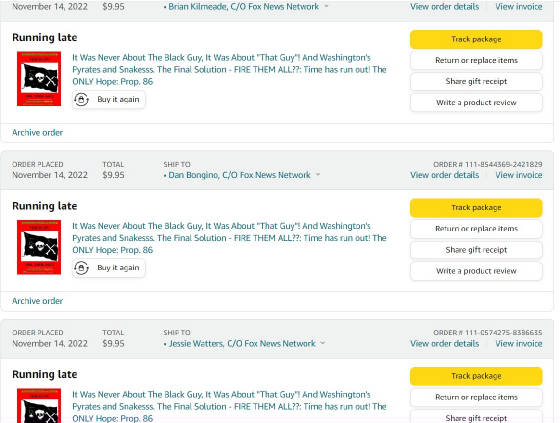
Task: Share gift receipt for Bongino order
Action: (x=476, y=250)
